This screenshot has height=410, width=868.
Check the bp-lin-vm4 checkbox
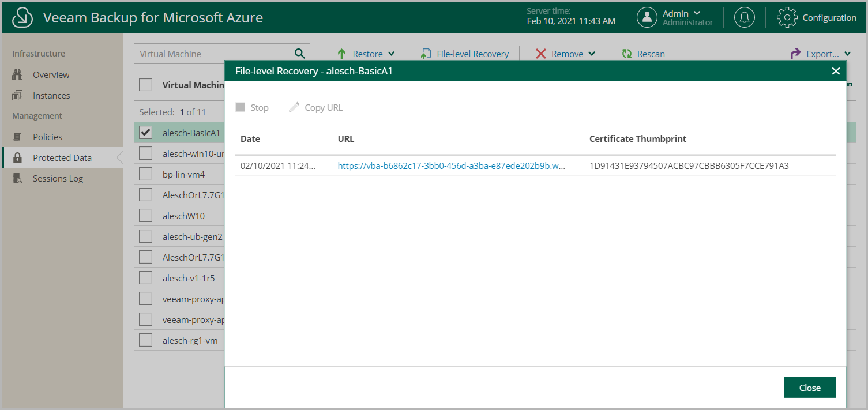pyautogui.click(x=146, y=174)
